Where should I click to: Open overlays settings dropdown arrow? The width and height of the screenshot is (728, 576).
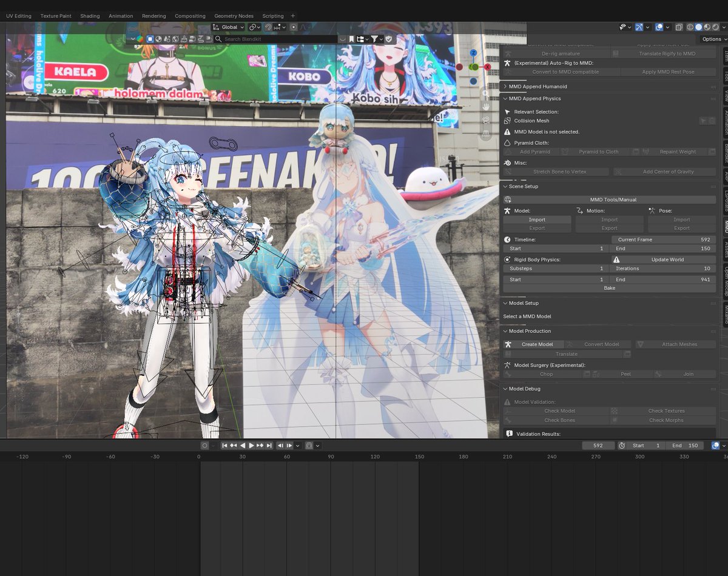click(x=667, y=27)
